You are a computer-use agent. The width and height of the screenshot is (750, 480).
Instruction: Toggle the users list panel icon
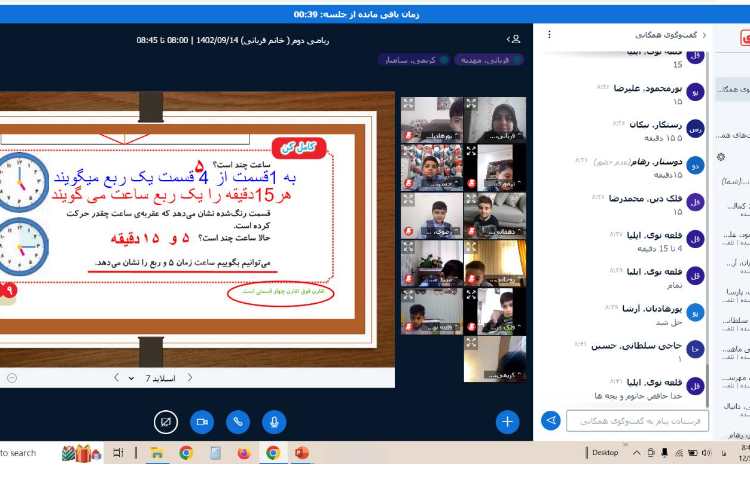[x=514, y=39]
